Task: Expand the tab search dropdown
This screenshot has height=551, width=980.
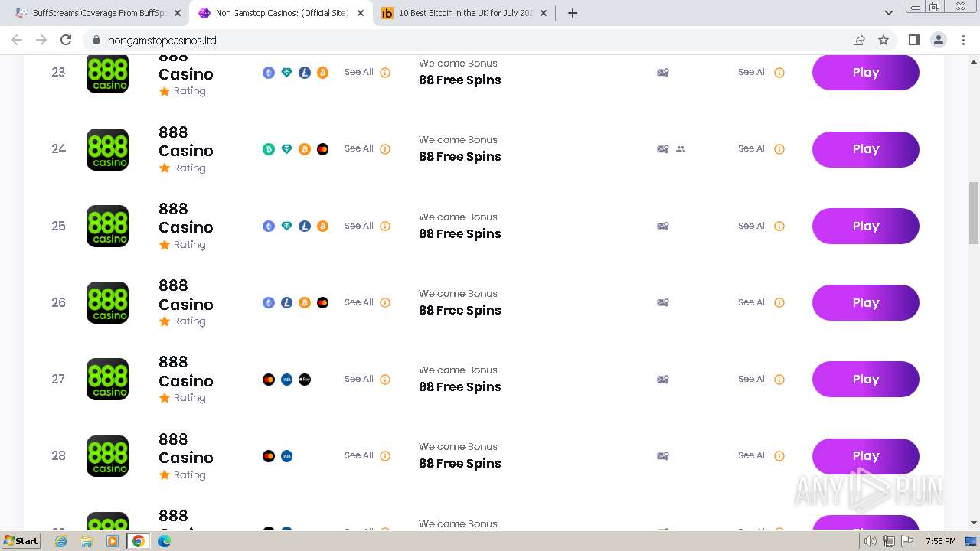Action: (889, 13)
